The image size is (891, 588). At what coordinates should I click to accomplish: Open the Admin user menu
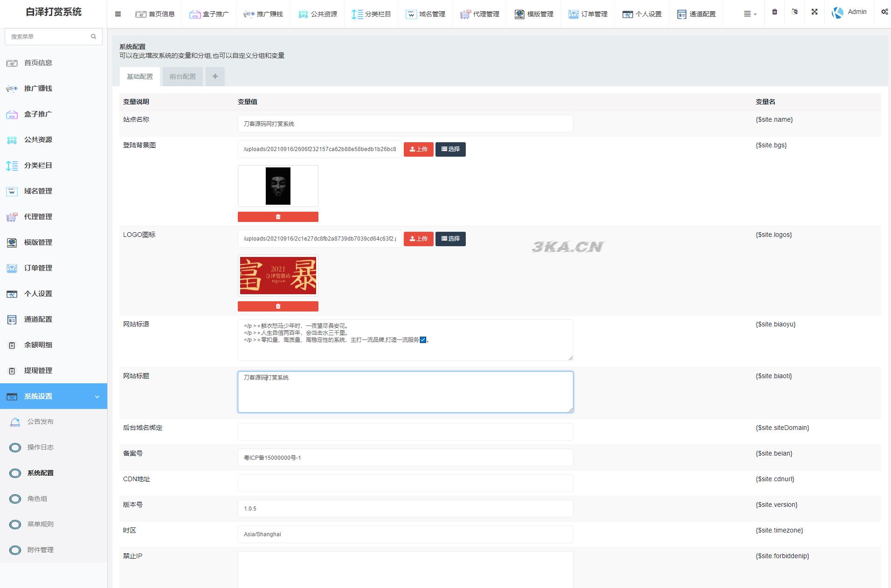coord(849,12)
